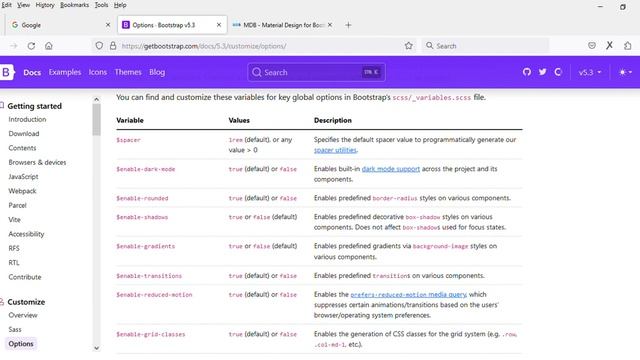Click the $spacer variable name
Viewport: 640px width, 360px height.
pyautogui.click(x=128, y=140)
